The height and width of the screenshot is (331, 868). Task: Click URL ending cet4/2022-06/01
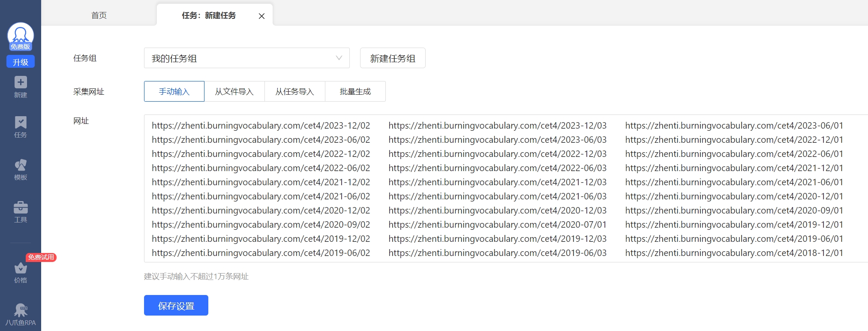pos(734,154)
